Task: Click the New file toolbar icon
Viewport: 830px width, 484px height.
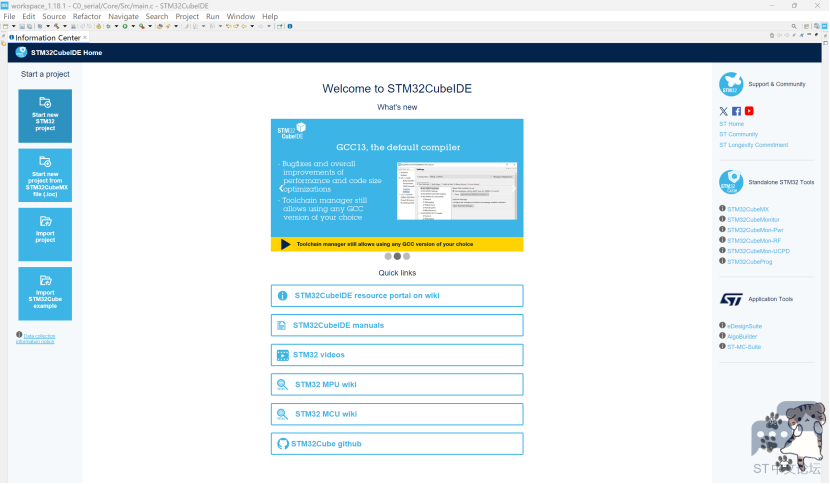Action: point(5,26)
